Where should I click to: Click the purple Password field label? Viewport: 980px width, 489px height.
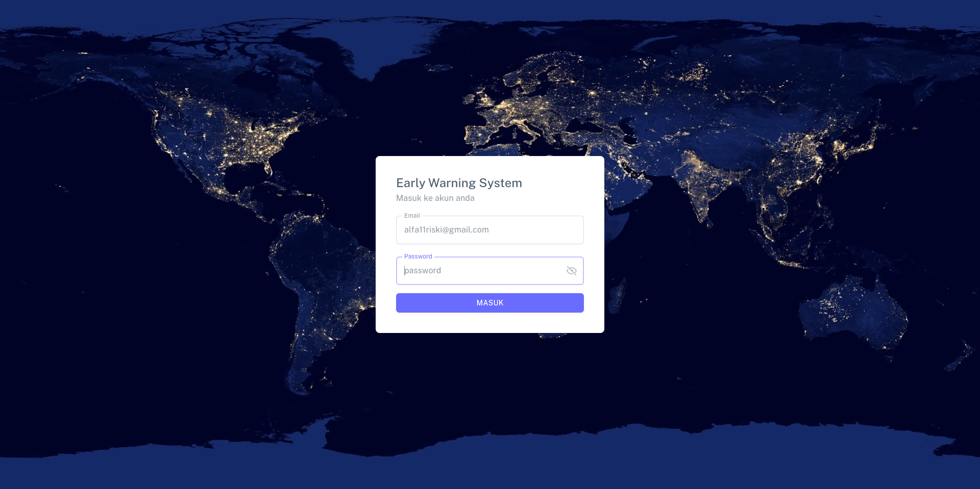(x=418, y=256)
